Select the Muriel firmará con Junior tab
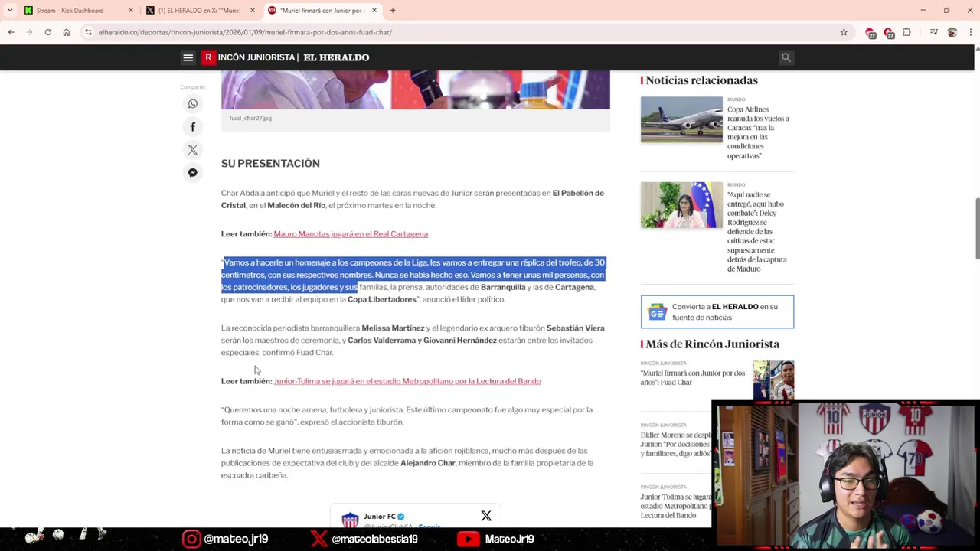Screen dimensions: 980x551 point(322,11)
